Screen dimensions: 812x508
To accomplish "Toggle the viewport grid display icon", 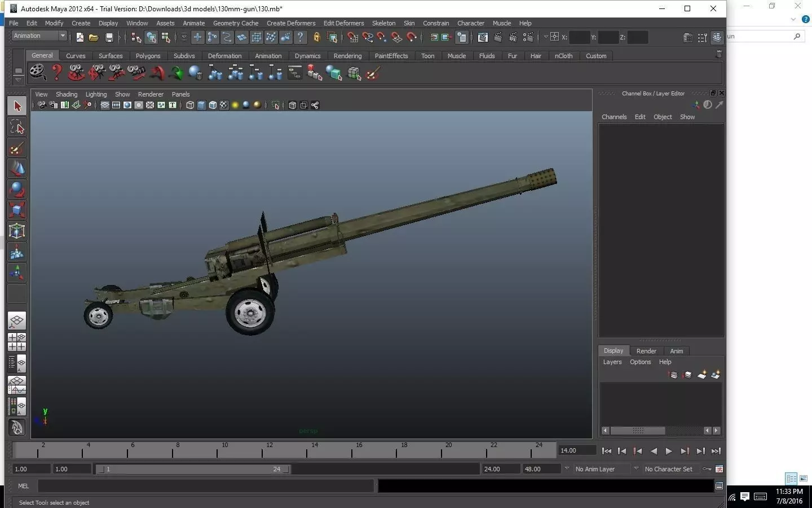I will pos(105,105).
